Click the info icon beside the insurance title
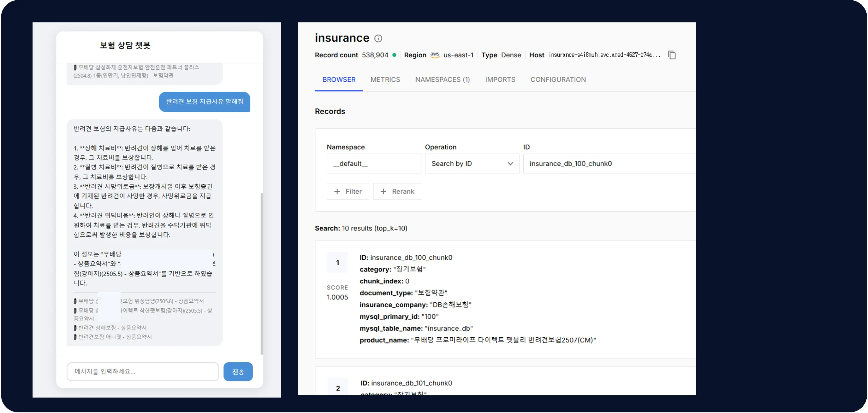 378,38
